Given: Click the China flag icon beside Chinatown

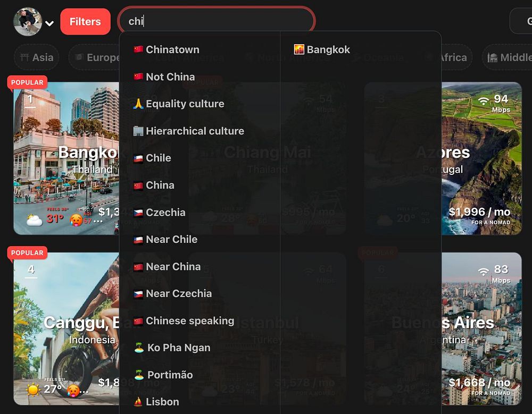Looking at the screenshot, I should [x=138, y=49].
